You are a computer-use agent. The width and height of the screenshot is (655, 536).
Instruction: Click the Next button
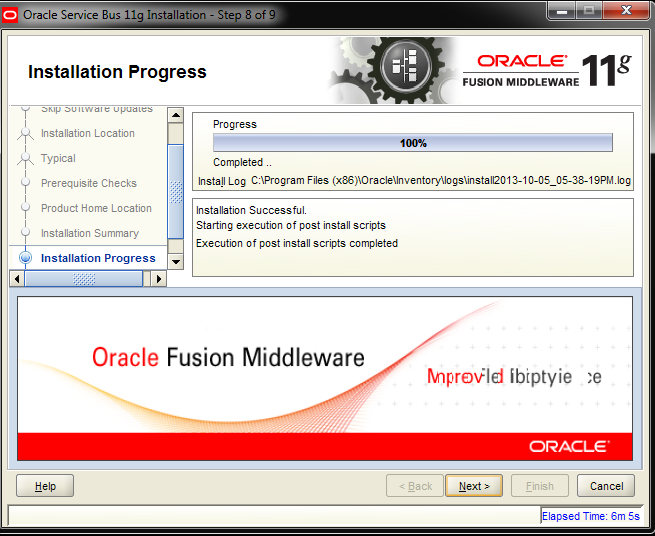(474, 486)
